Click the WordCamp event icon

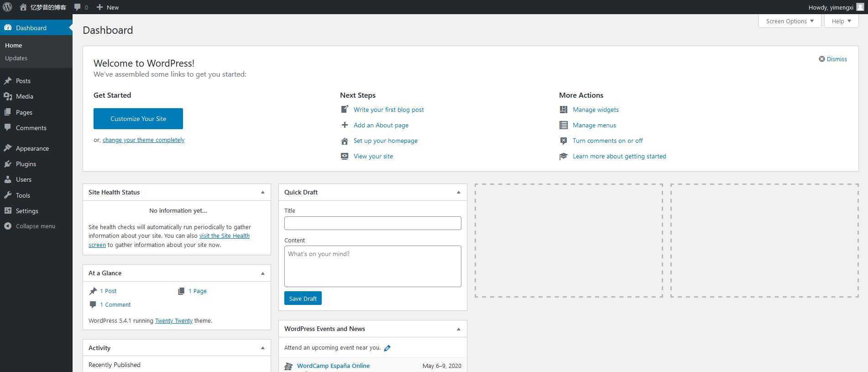click(288, 366)
